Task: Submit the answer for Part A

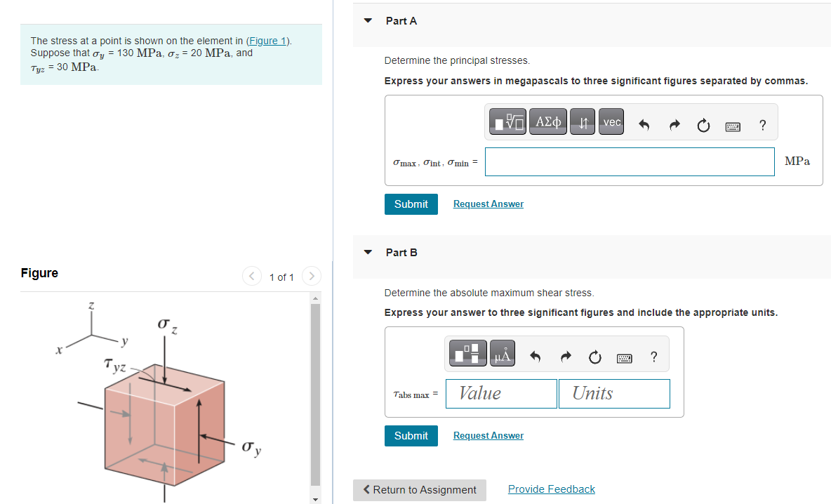Action: point(411,204)
